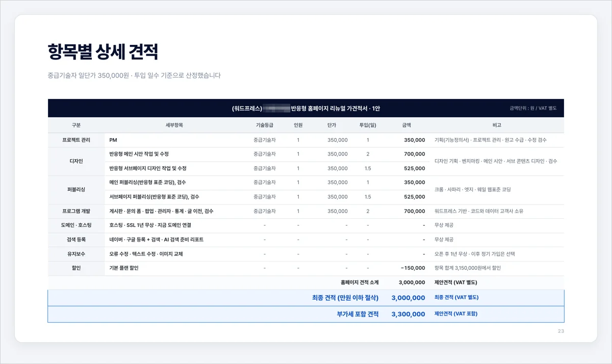Click '워드프레스 기반 · 코드와 데이터 고객사 소유' note
Viewport: 612px width, 364px height.
tap(478, 211)
